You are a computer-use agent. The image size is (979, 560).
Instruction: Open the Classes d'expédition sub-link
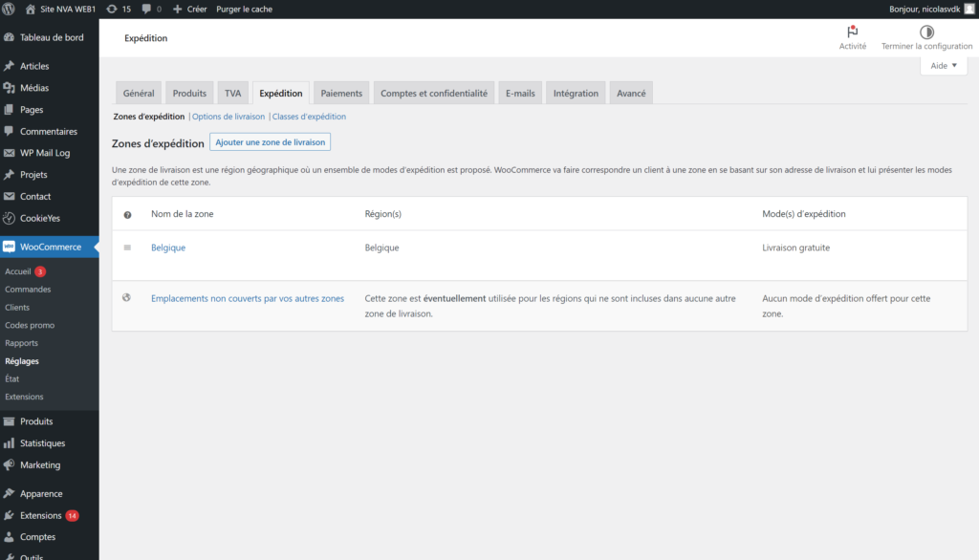tap(309, 117)
